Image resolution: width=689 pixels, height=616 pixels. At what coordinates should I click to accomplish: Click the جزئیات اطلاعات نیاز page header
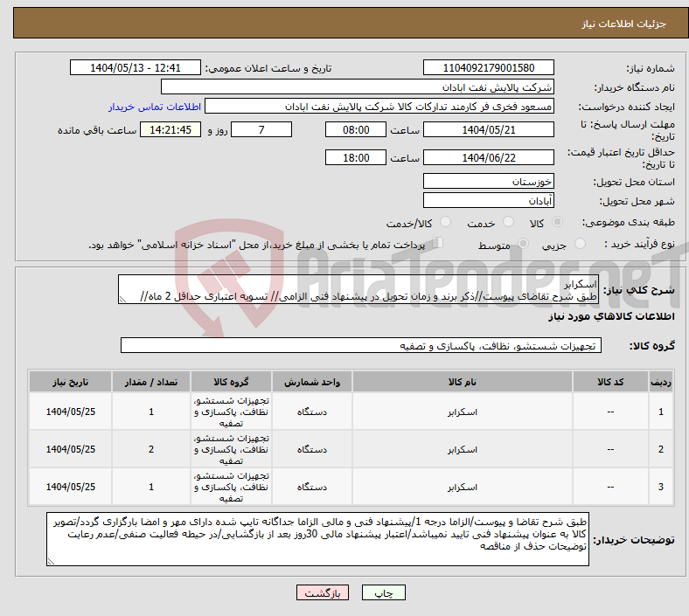click(x=623, y=24)
